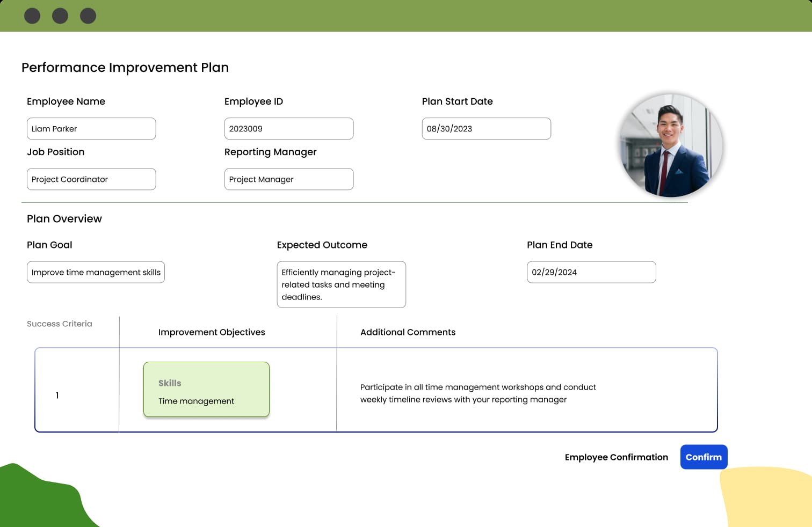
Task: Select the green Skills Time management card
Action: coord(206,390)
